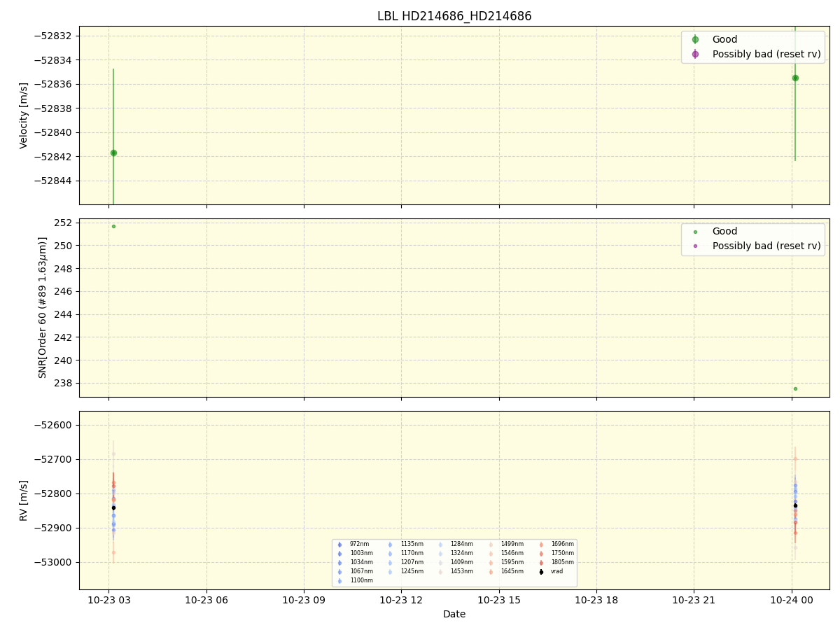Click the black vrad legend marker
Viewport: 840px width, 630px height.
tap(541, 572)
